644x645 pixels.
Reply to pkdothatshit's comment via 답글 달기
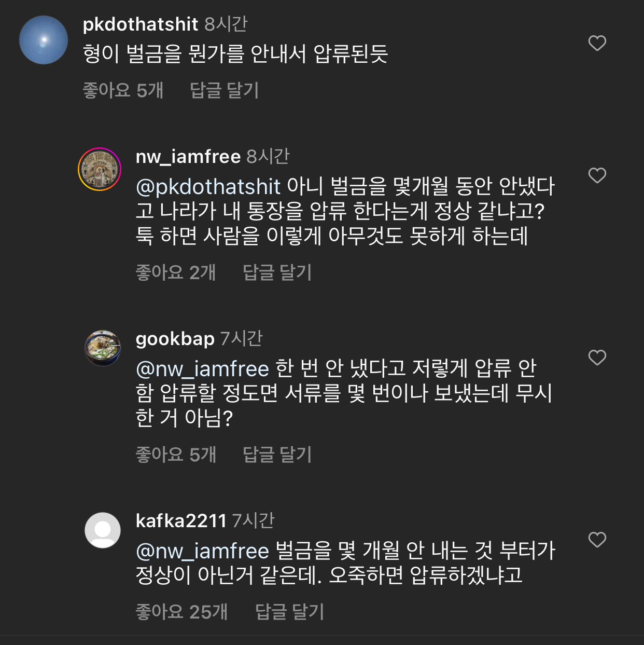224,90
